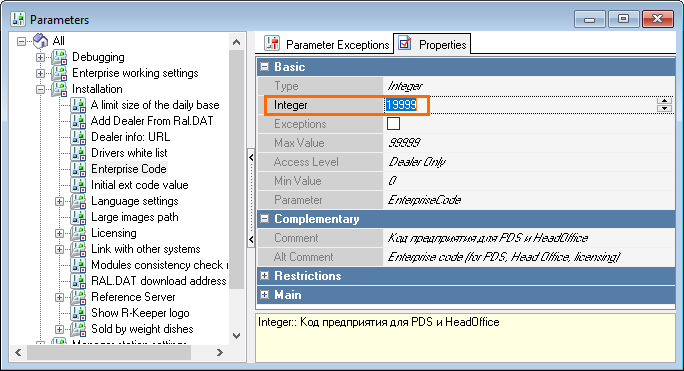Expand Link with other systems node
Viewport: 684px width, 371px height.
[x=59, y=249]
